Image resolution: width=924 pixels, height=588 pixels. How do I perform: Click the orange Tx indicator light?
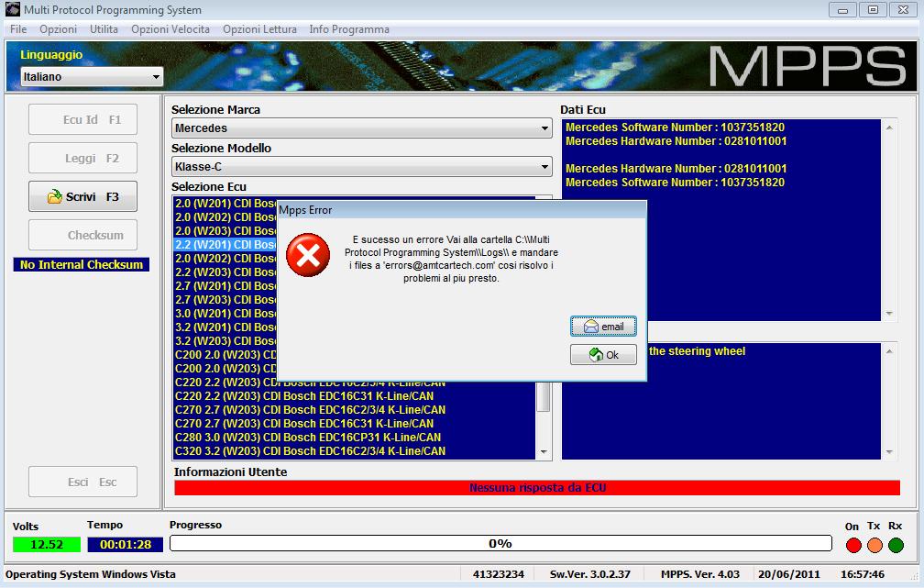[874, 545]
